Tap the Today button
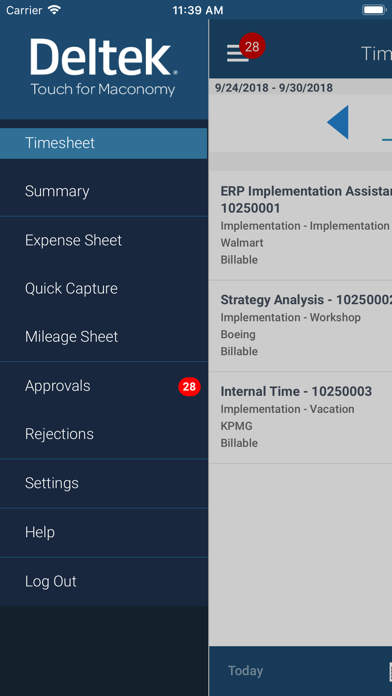 pos(245,671)
